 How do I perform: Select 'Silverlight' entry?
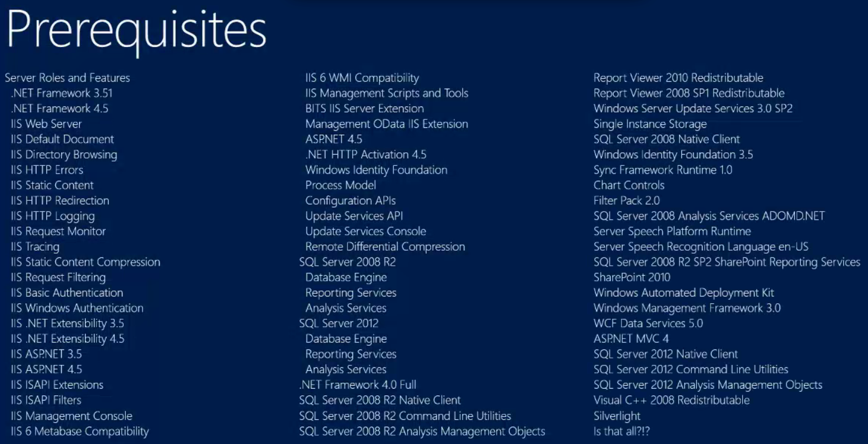(x=617, y=416)
